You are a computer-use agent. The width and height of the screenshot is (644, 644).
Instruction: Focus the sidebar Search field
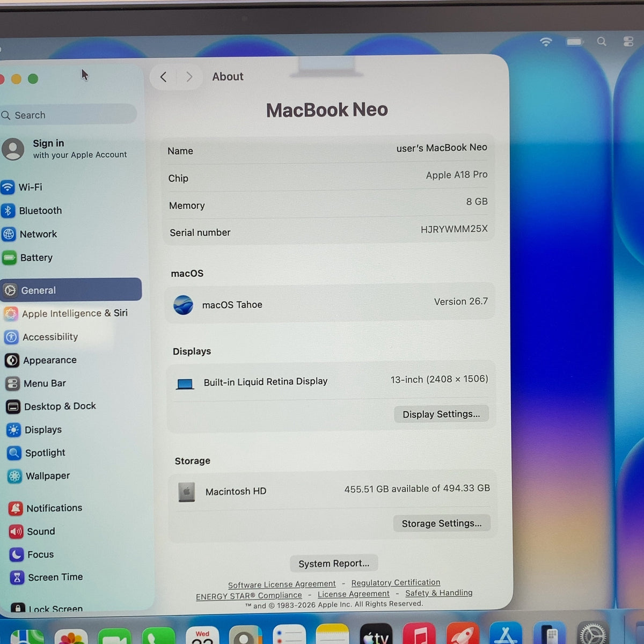pos(68,114)
